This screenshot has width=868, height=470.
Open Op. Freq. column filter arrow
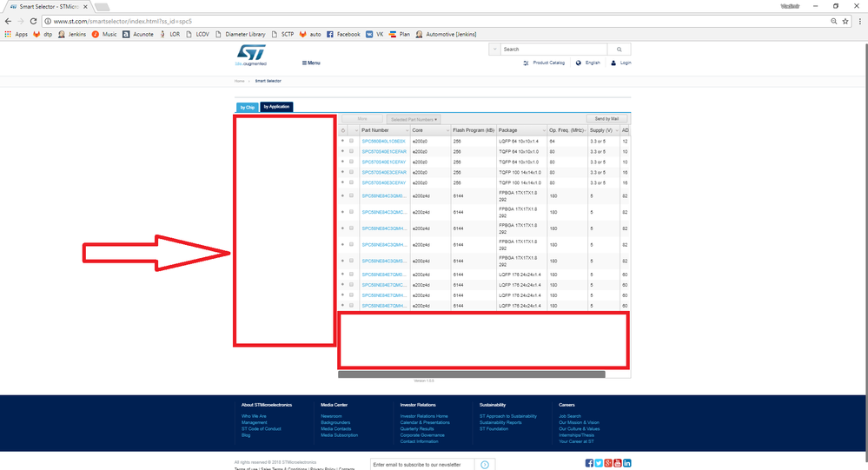click(x=585, y=130)
